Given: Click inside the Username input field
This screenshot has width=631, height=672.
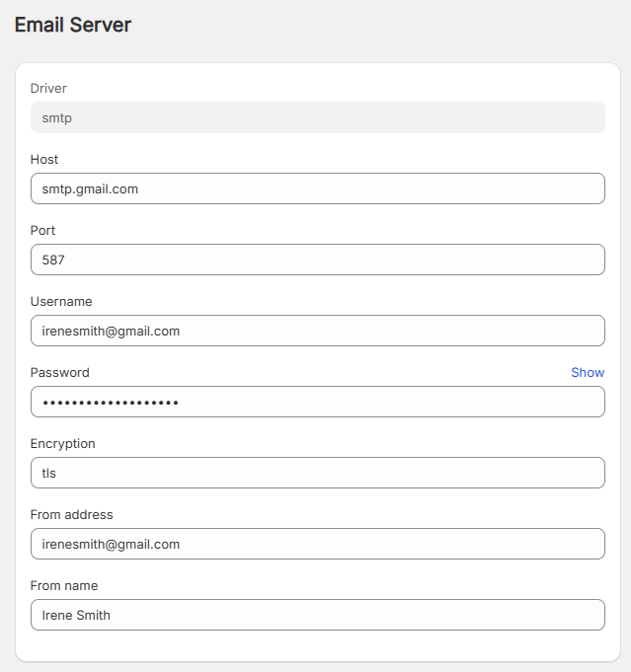Looking at the screenshot, I should click(x=317, y=331).
